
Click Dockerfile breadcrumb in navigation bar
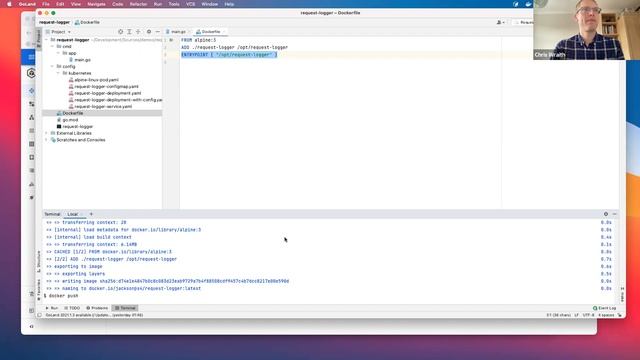[87, 22]
